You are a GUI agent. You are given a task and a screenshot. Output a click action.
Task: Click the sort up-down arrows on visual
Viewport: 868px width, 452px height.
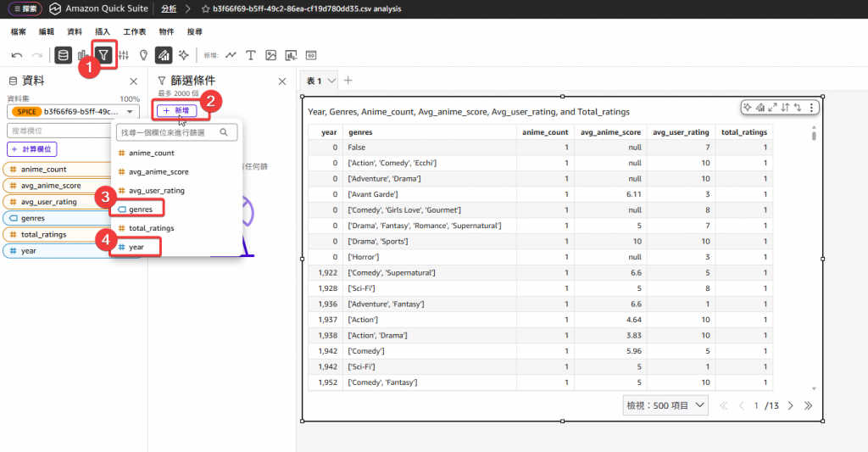785,108
